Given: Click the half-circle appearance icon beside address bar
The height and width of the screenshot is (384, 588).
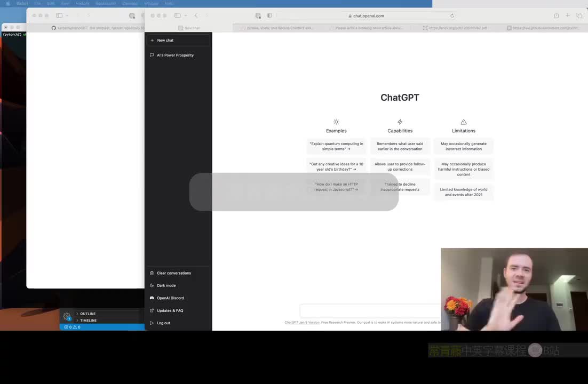Looking at the screenshot, I should coord(269,15).
